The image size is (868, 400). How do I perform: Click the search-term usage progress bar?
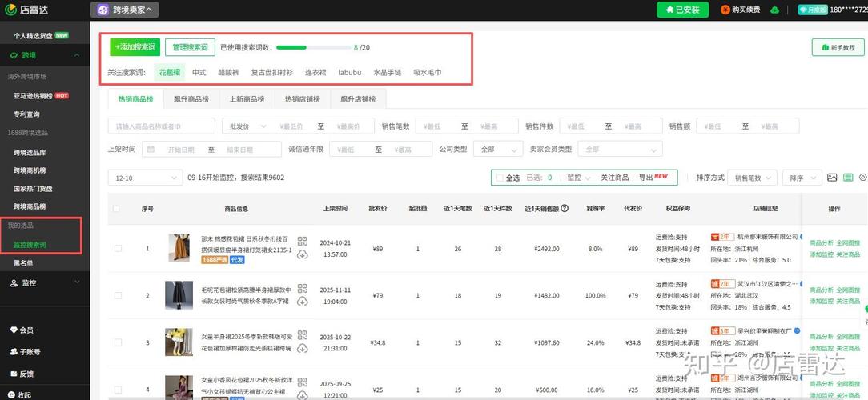(313, 48)
